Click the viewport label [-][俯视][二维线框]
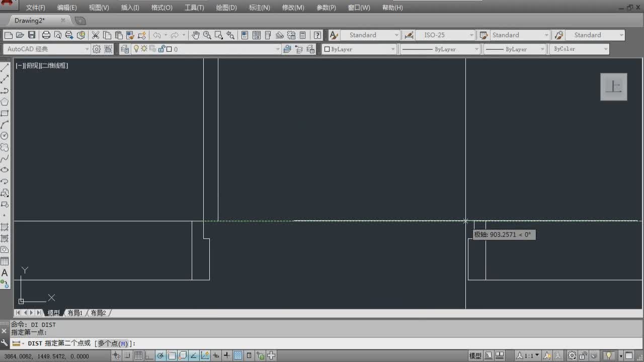This screenshot has height=362, width=644. [42, 65]
